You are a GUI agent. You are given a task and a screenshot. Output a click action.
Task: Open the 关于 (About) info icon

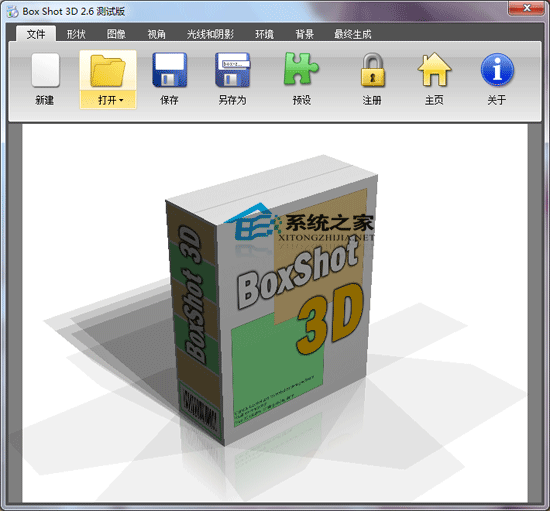click(497, 69)
